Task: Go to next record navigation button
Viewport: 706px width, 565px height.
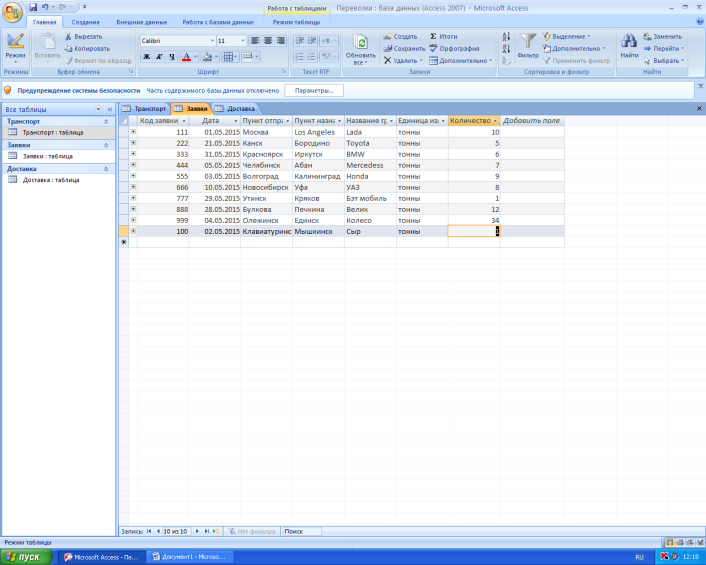Action: (x=197, y=531)
